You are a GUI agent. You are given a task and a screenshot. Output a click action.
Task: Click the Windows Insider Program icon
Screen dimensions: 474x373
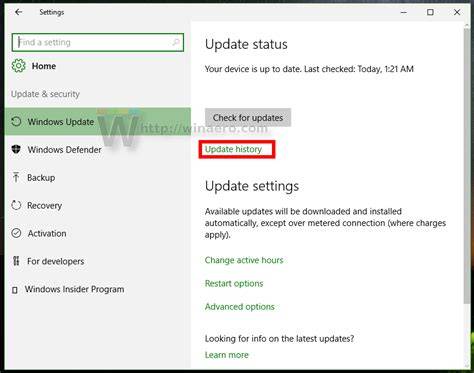point(15,289)
